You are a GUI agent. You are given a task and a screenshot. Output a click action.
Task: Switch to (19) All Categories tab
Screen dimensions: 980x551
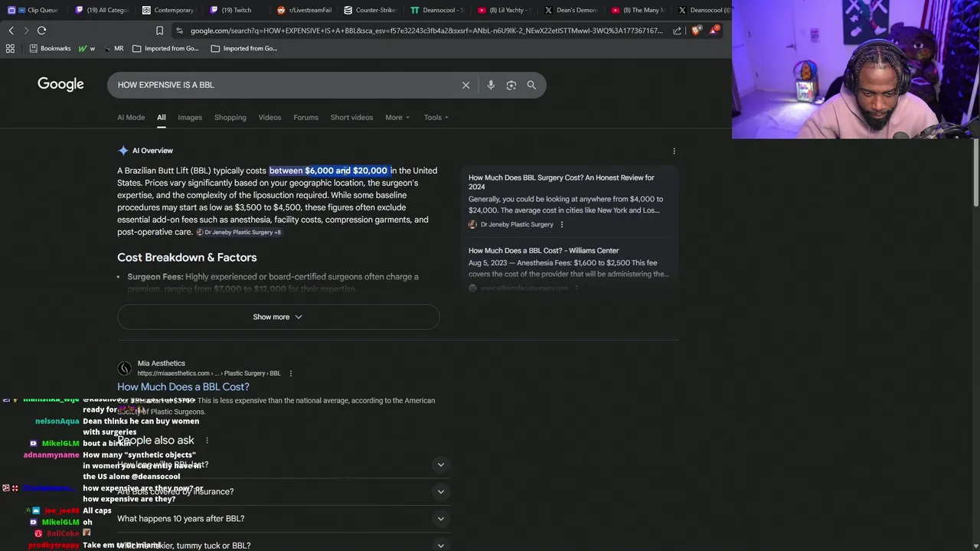102,10
